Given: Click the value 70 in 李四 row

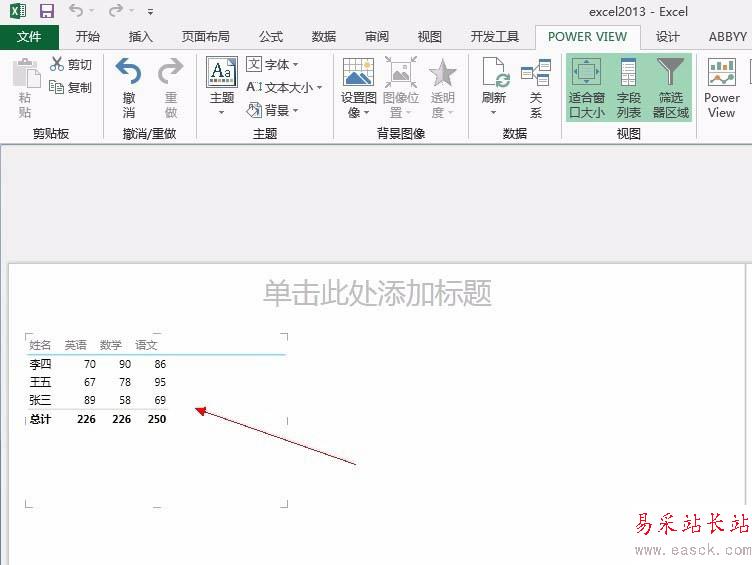Looking at the screenshot, I should [90, 364].
